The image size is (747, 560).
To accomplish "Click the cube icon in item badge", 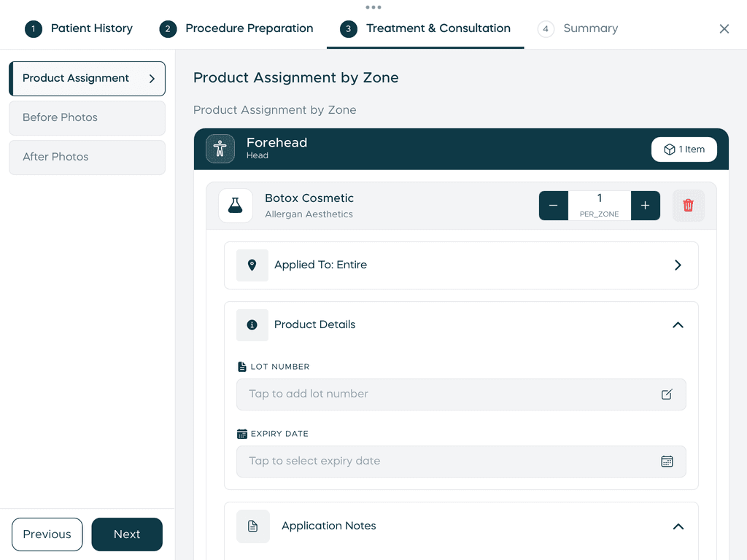I will (x=670, y=149).
